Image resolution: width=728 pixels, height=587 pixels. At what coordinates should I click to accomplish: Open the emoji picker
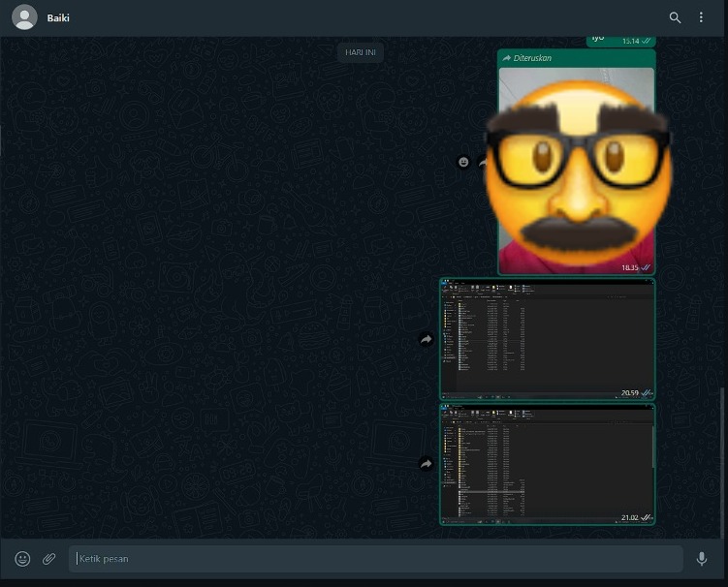[22, 559]
